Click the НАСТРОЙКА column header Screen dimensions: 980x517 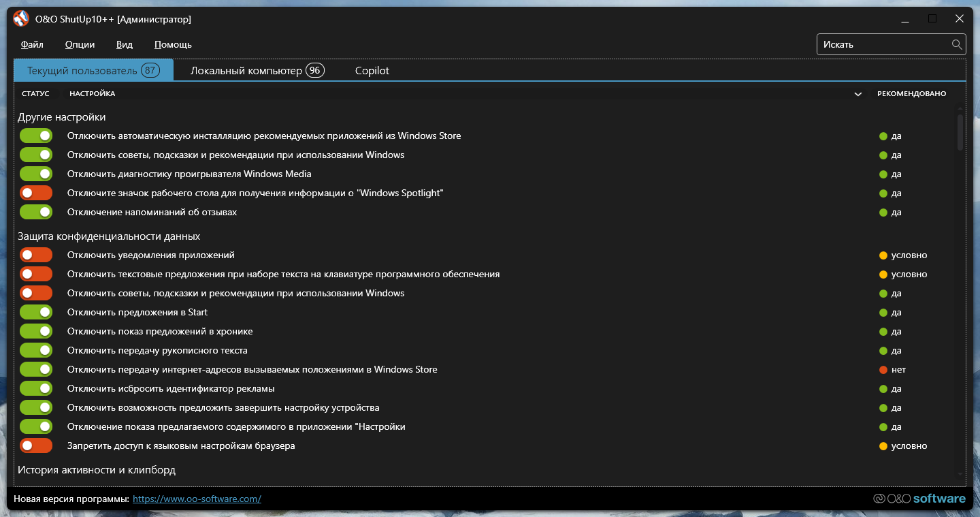(93, 93)
